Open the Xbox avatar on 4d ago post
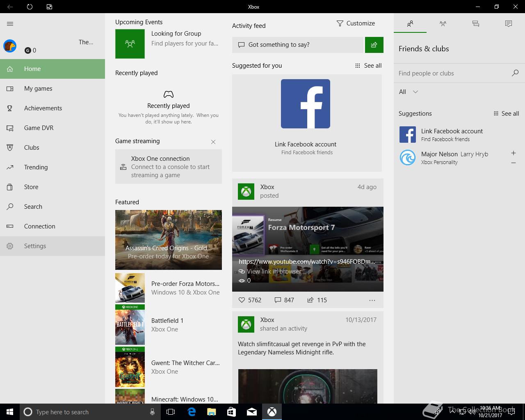This screenshot has width=525, height=420. pos(246,192)
